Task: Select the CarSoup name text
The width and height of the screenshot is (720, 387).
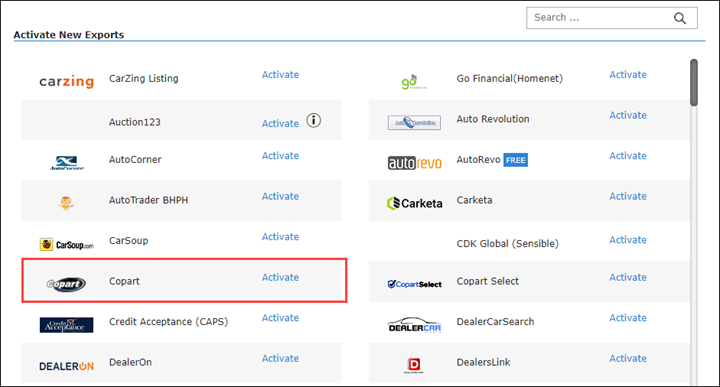Action: [x=129, y=241]
